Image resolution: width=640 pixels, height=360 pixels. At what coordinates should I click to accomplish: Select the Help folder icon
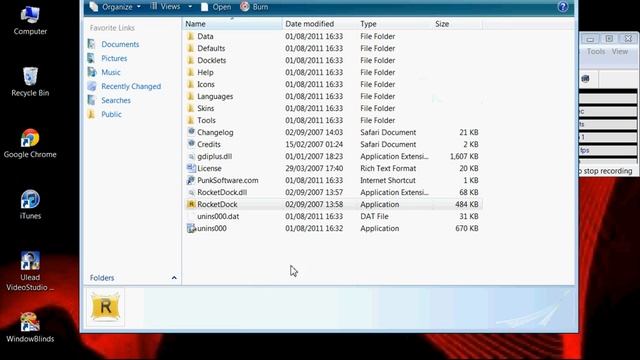(x=191, y=72)
